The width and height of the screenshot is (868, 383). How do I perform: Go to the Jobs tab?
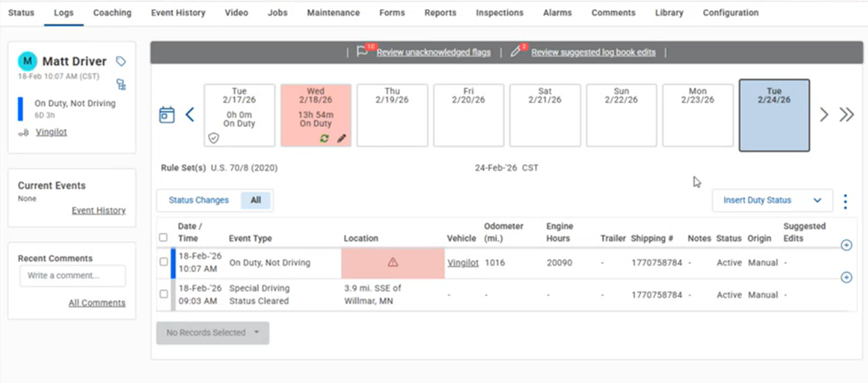[277, 13]
